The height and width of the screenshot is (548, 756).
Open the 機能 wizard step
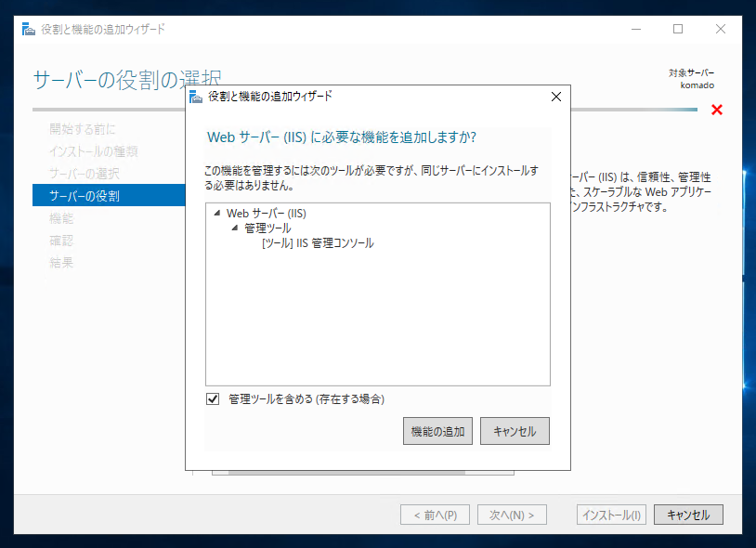(x=61, y=218)
